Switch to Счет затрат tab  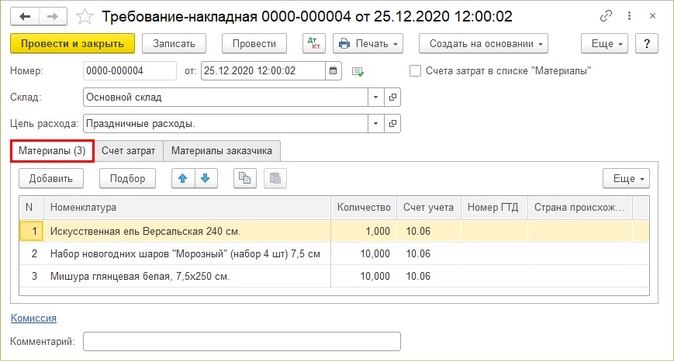[x=129, y=151]
